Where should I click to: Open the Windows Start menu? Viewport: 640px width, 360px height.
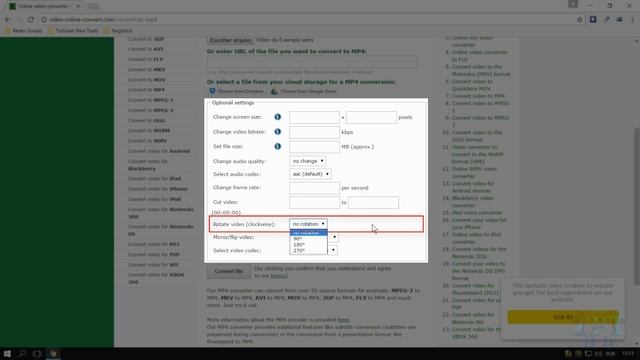tap(7, 353)
